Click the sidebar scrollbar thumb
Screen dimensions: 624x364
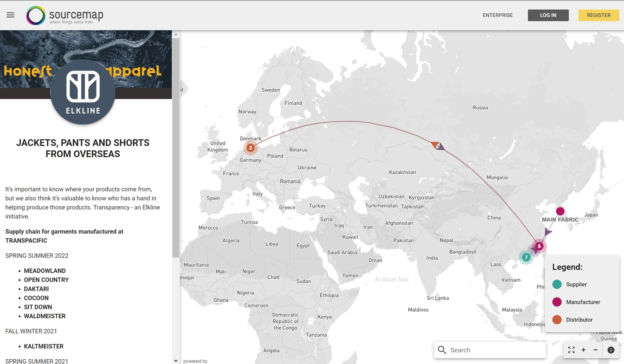[176, 148]
